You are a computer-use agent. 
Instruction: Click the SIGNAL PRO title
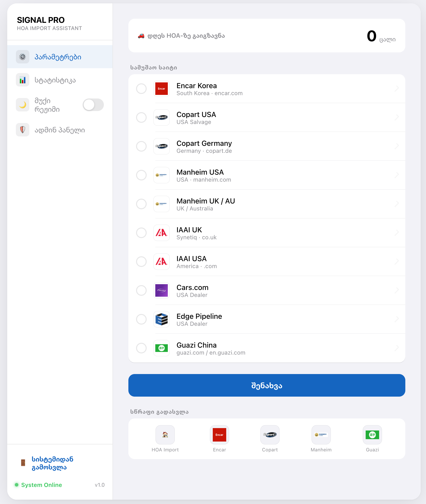point(41,20)
